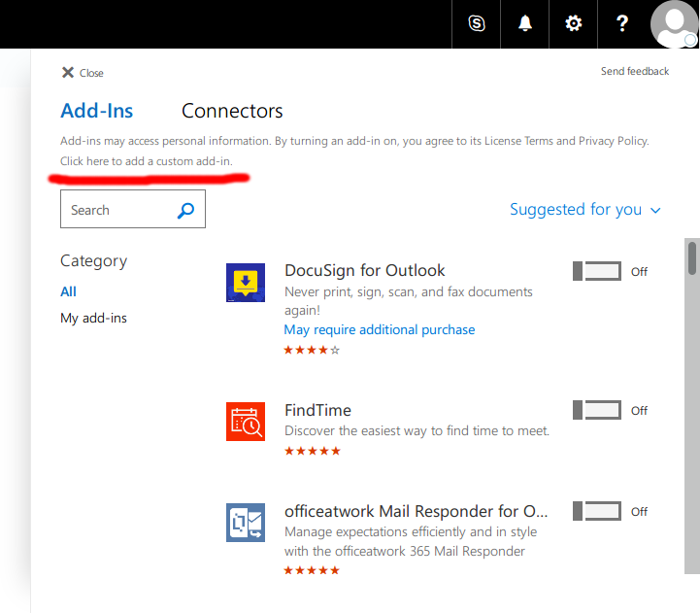Click the FindTime five-star rating
Viewport: 700px width, 613px height.
312,451
